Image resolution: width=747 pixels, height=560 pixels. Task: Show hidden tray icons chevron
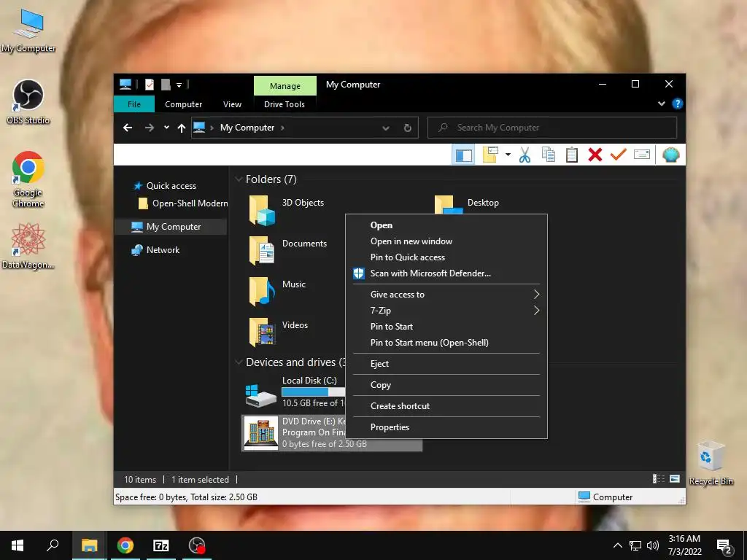tap(617, 545)
